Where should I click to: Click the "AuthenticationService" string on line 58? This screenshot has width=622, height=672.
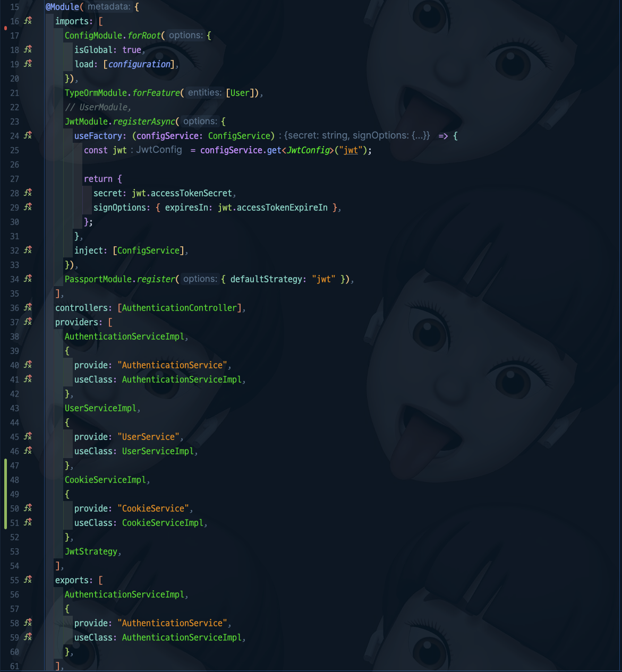[173, 623]
